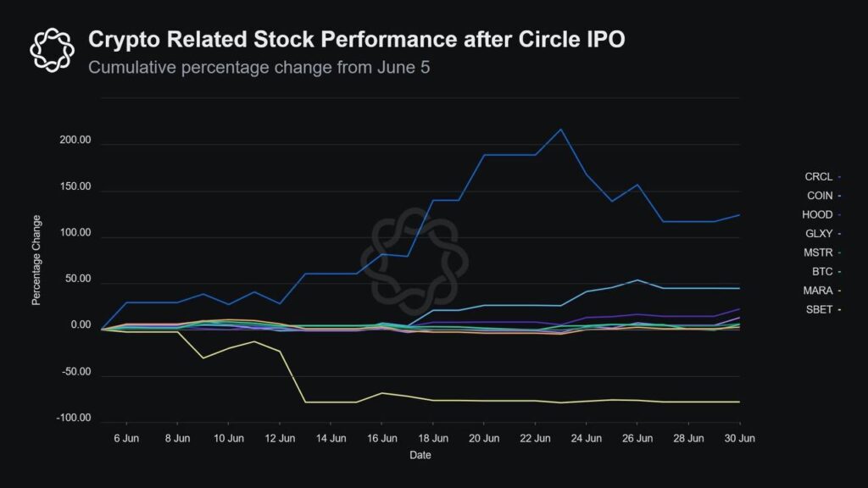
Task: Click the Percentage Change axis title
Action: [x=36, y=272]
